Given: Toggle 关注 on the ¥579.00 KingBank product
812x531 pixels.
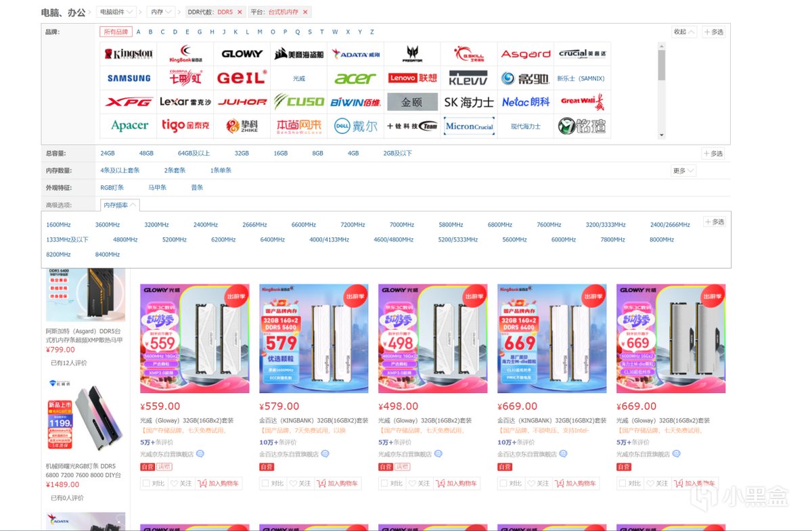Looking at the screenshot, I should point(300,483).
